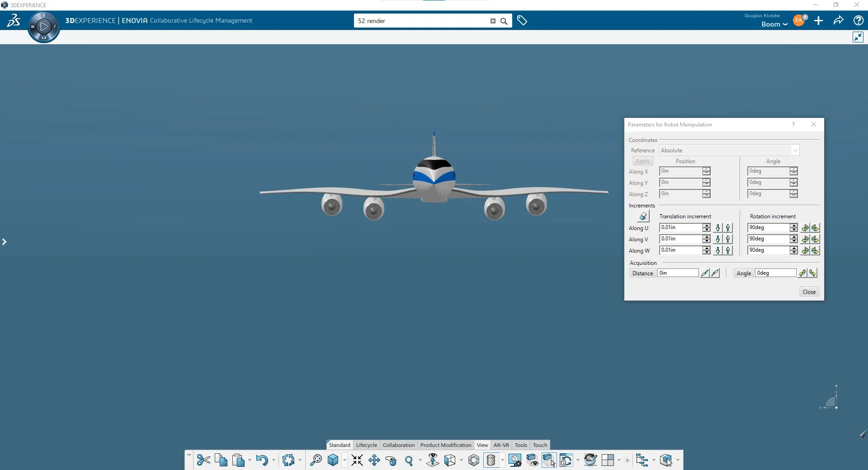Click the up arrow toggle beside Along W increment
868x470 pixels.
pos(728,251)
